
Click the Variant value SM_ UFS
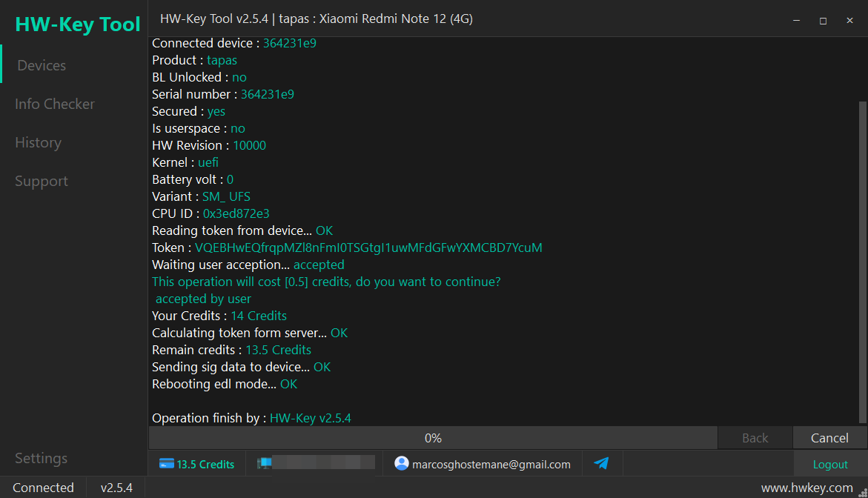226,196
